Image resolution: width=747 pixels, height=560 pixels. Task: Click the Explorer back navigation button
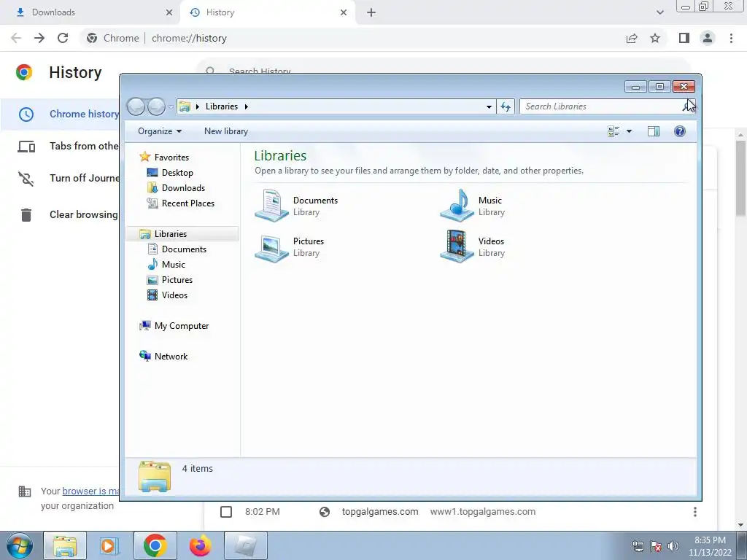pyautogui.click(x=136, y=106)
